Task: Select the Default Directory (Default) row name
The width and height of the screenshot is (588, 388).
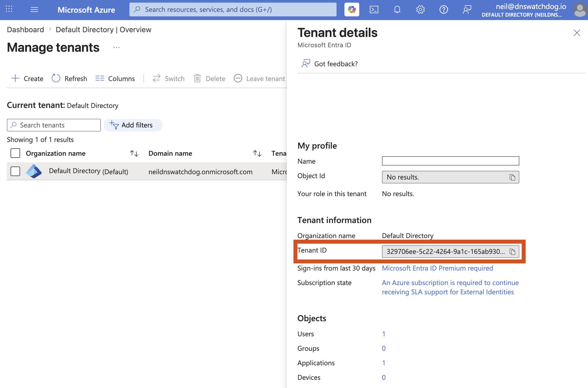Action: [88, 171]
